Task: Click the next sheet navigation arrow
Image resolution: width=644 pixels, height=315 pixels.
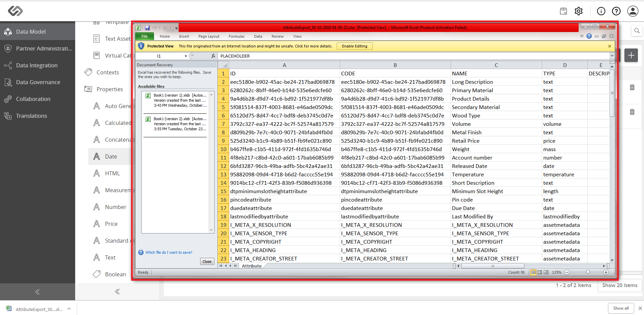Action: click(x=231, y=266)
